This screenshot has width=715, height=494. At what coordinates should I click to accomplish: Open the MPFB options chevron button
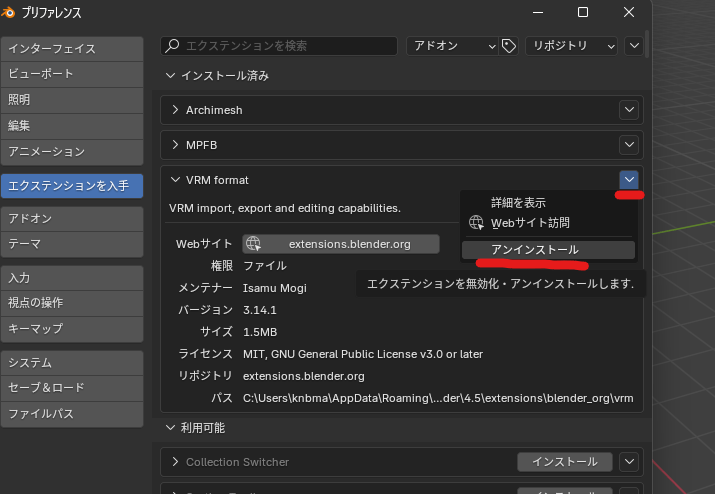pos(628,145)
